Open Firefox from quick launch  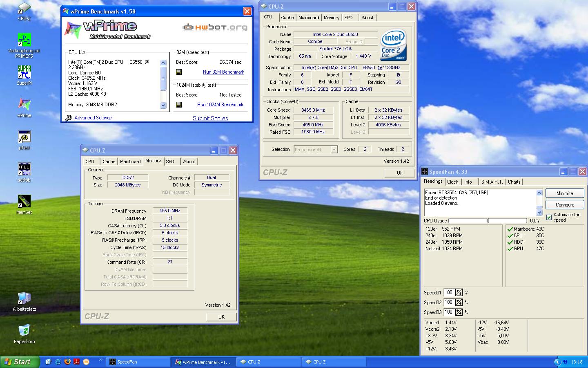pos(67,362)
